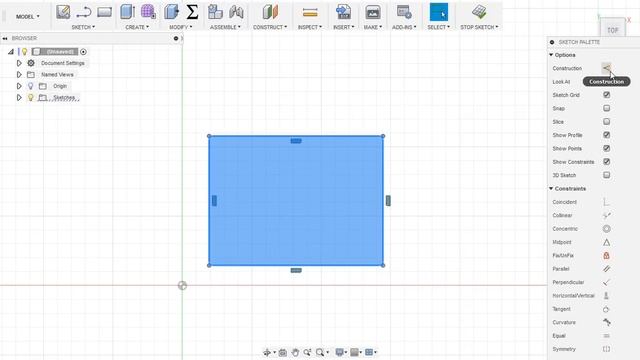Viewport: 640px width, 360px height.
Task: Select the Rectangle sketch tool icon
Action: click(x=104, y=12)
